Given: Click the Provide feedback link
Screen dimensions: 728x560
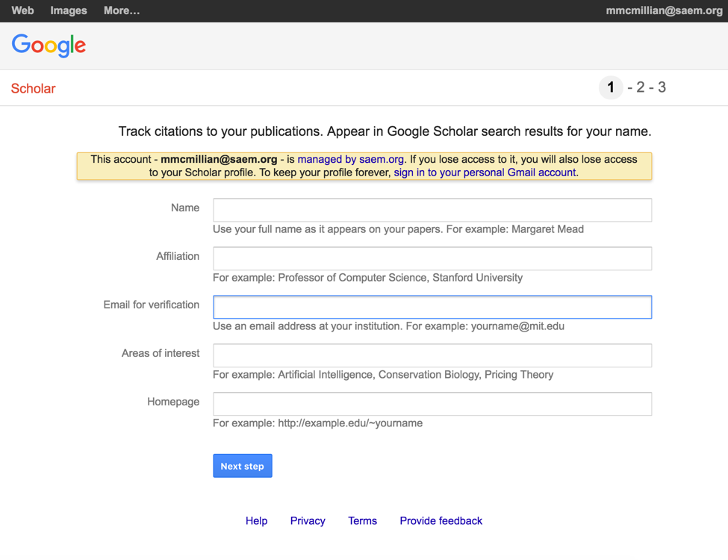Looking at the screenshot, I should click(x=441, y=520).
